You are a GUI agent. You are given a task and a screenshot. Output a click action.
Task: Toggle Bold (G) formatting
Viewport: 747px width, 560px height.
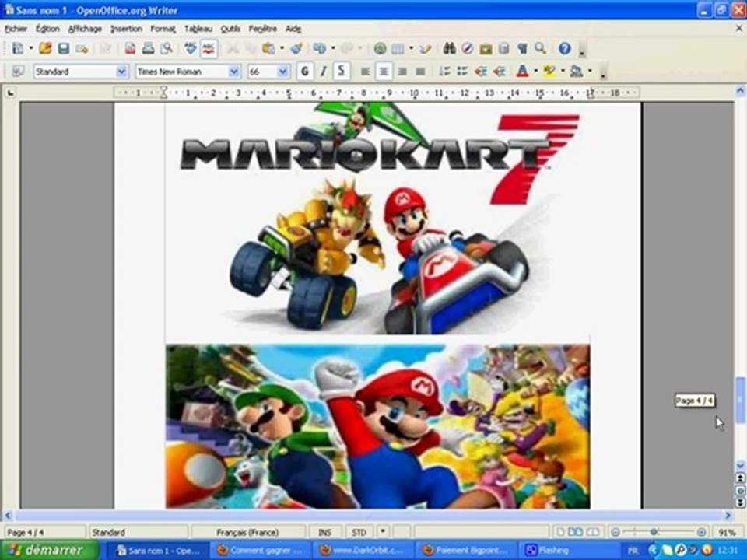[305, 72]
